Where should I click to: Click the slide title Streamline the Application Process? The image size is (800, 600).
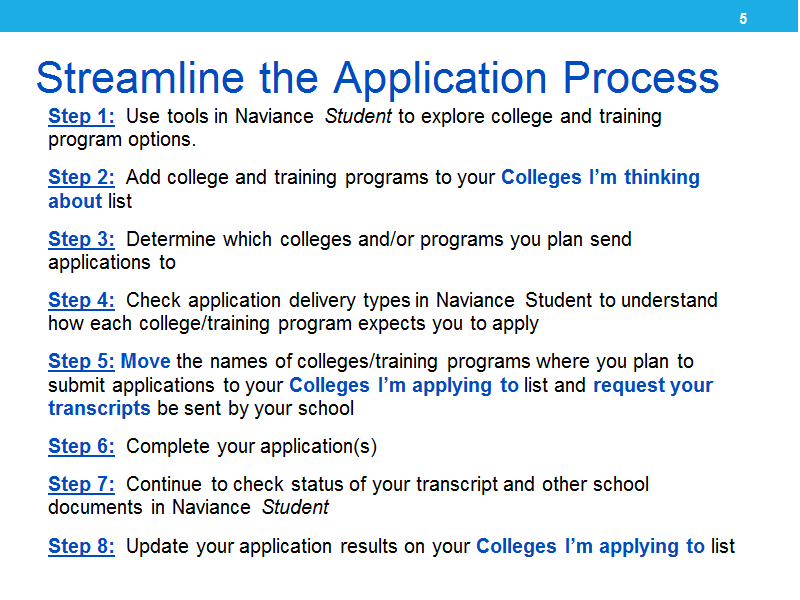(x=378, y=79)
